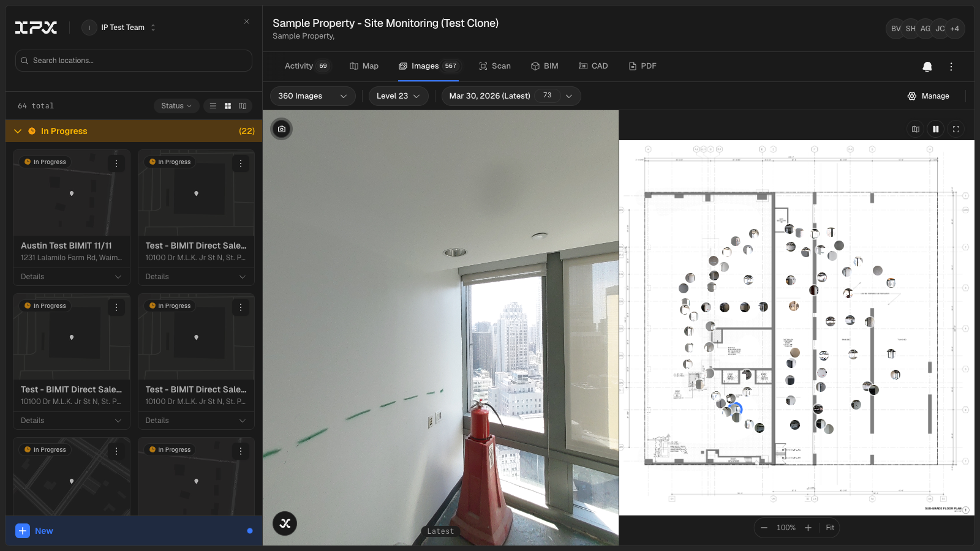Click the highlighted blue image marker on floor plan
The image size is (980, 551).
point(737,408)
